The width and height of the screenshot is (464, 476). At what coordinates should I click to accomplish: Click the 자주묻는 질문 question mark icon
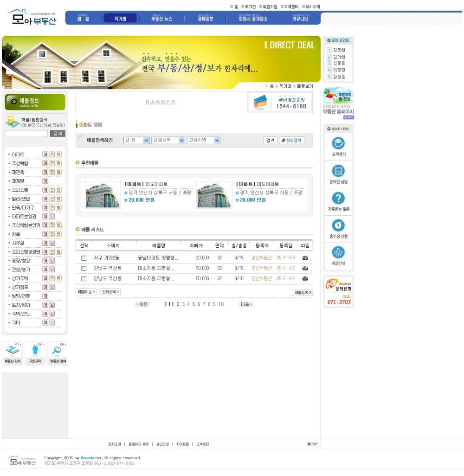pos(338,198)
